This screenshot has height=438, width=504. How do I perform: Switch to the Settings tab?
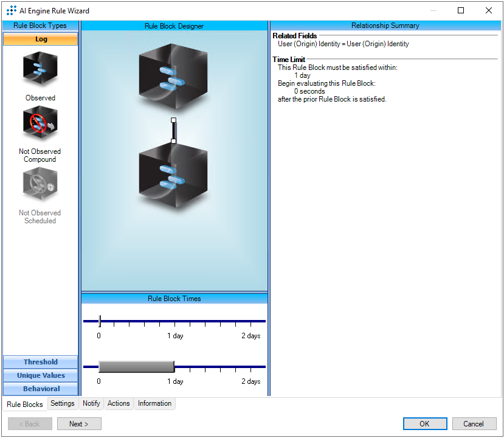[x=63, y=403]
